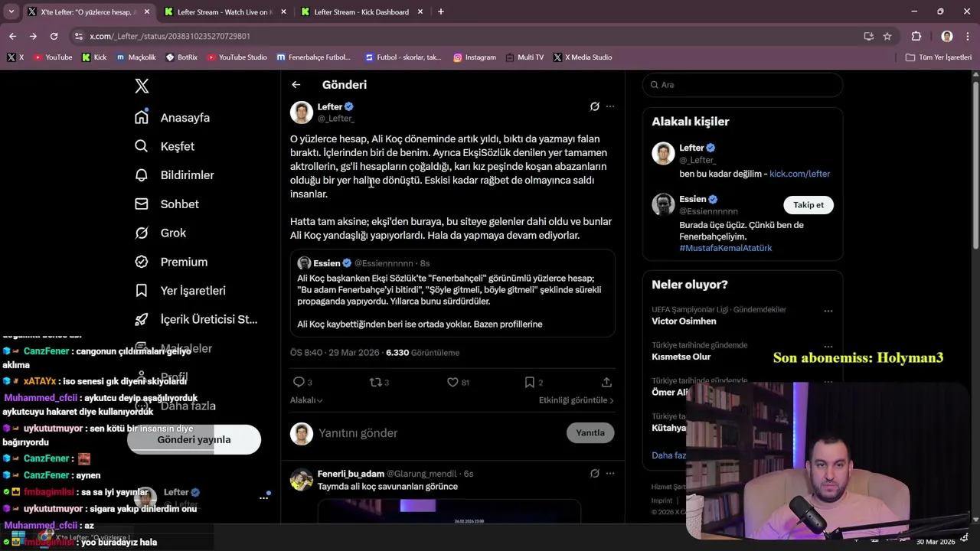Image resolution: width=980 pixels, height=551 pixels.
Task: Open YouTube bookmark
Action: [53, 57]
